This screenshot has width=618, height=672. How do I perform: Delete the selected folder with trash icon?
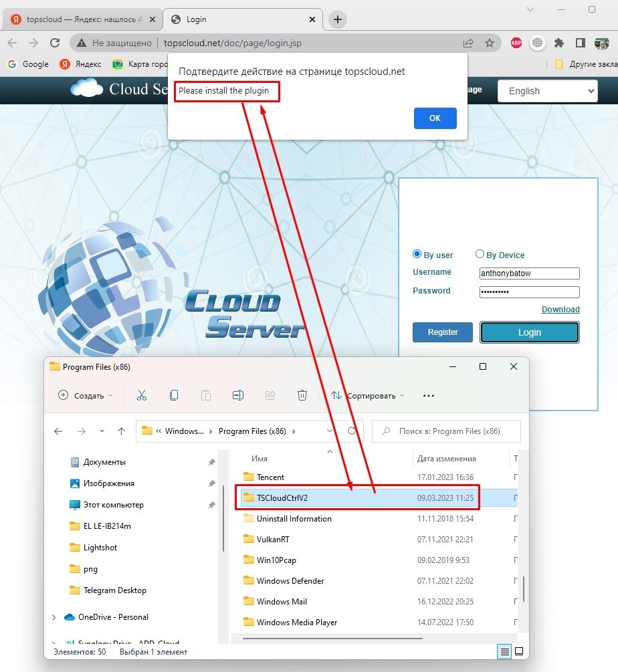click(302, 395)
